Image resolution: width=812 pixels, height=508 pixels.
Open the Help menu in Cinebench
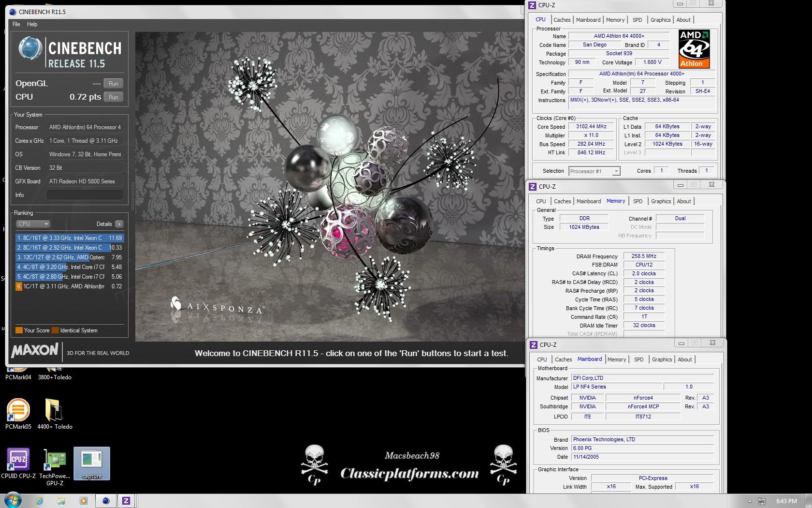tap(32, 24)
